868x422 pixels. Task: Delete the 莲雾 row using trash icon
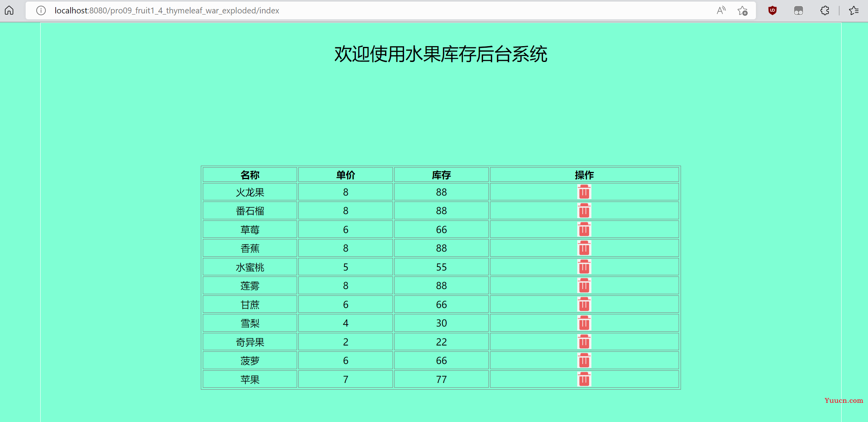click(584, 286)
